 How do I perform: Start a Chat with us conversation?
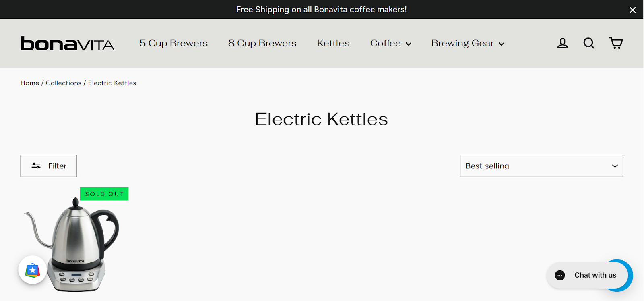595,275
